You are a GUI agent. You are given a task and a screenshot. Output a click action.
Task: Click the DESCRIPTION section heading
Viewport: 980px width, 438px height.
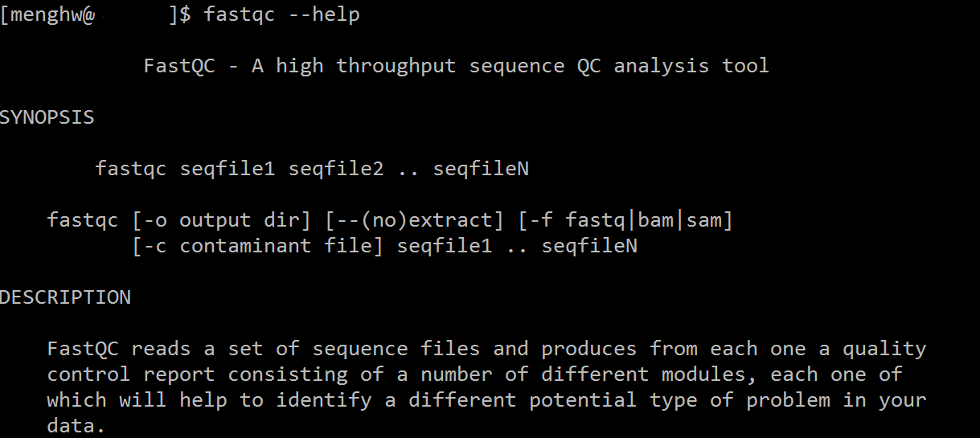click(65, 297)
